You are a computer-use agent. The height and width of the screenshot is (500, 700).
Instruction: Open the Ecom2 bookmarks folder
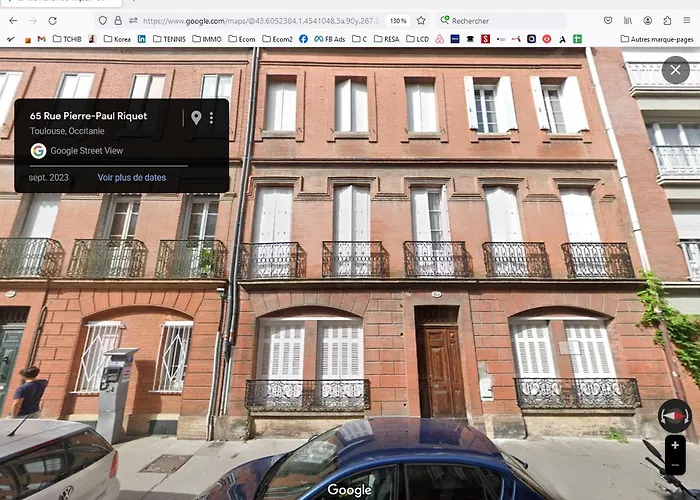(x=277, y=39)
